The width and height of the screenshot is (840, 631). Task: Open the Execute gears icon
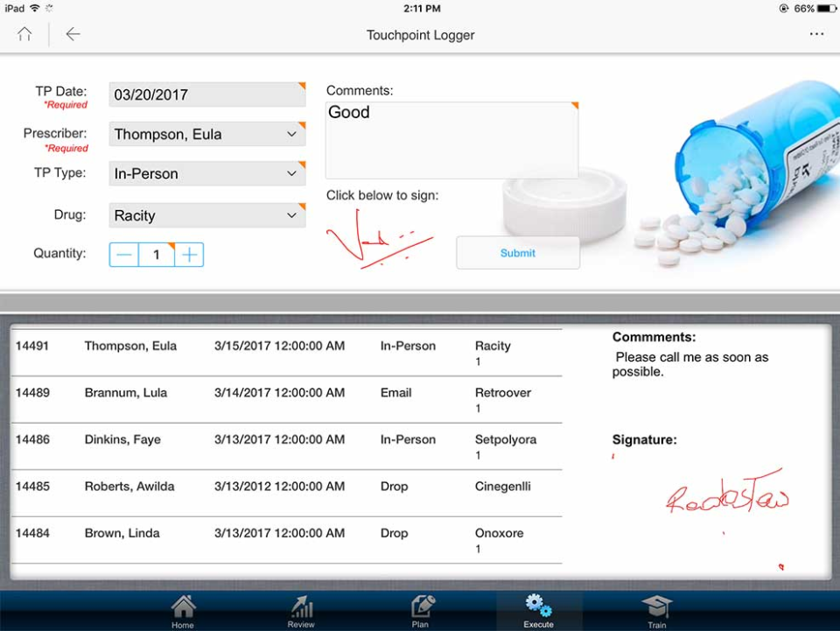(x=537, y=608)
